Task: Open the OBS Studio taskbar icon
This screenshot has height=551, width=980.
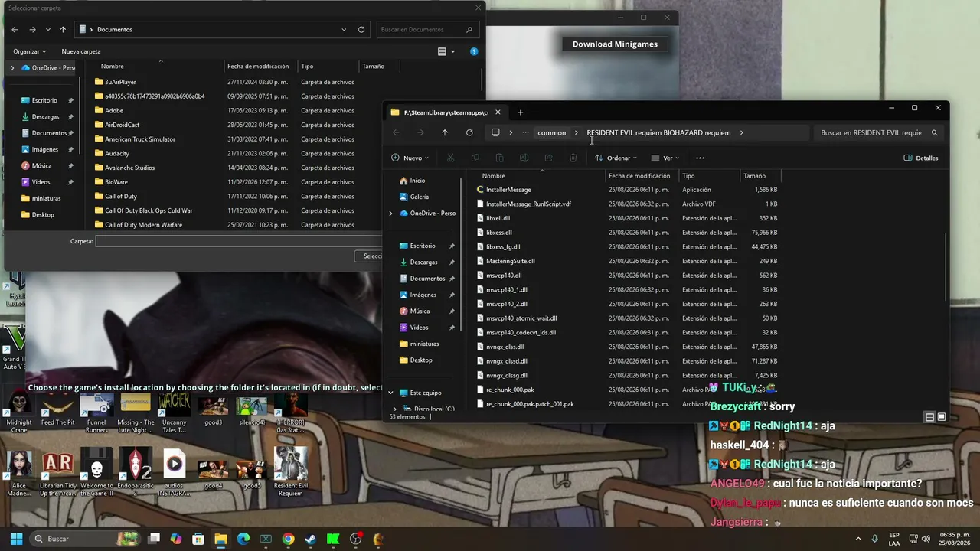Action: [x=355, y=539]
